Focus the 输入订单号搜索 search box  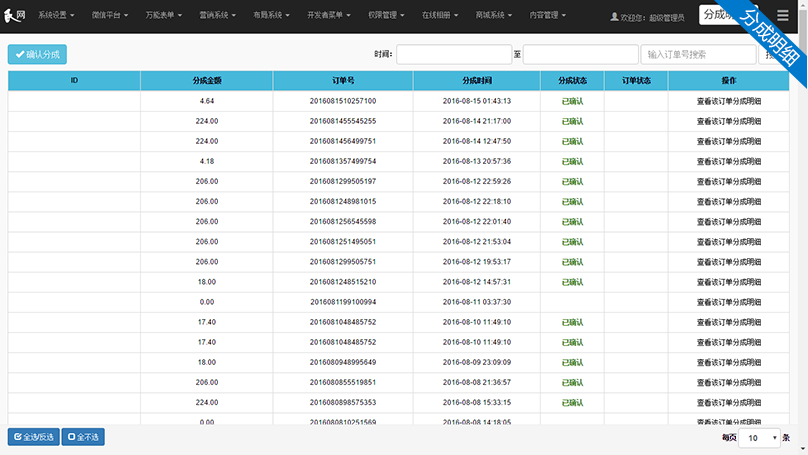[x=698, y=55]
